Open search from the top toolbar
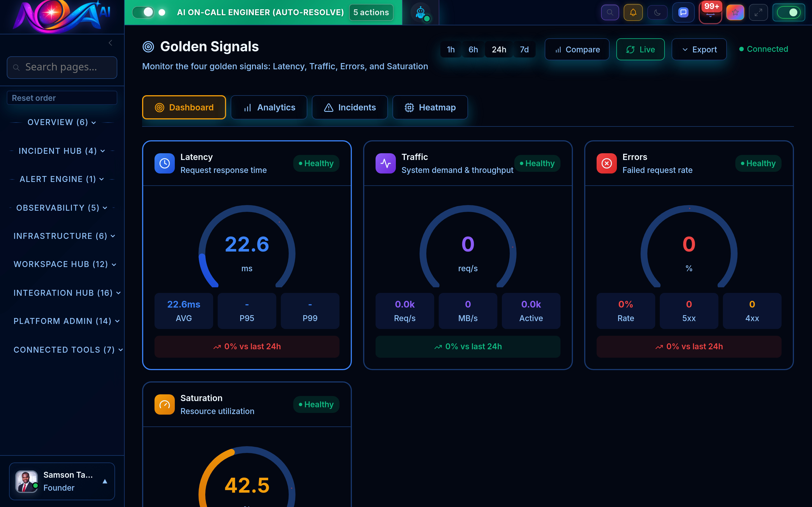Image resolution: width=812 pixels, height=507 pixels. [x=610, y=12]
